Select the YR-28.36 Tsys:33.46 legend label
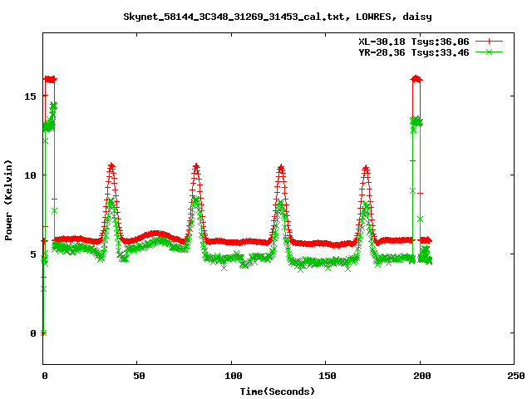 (x=414, y=52)
